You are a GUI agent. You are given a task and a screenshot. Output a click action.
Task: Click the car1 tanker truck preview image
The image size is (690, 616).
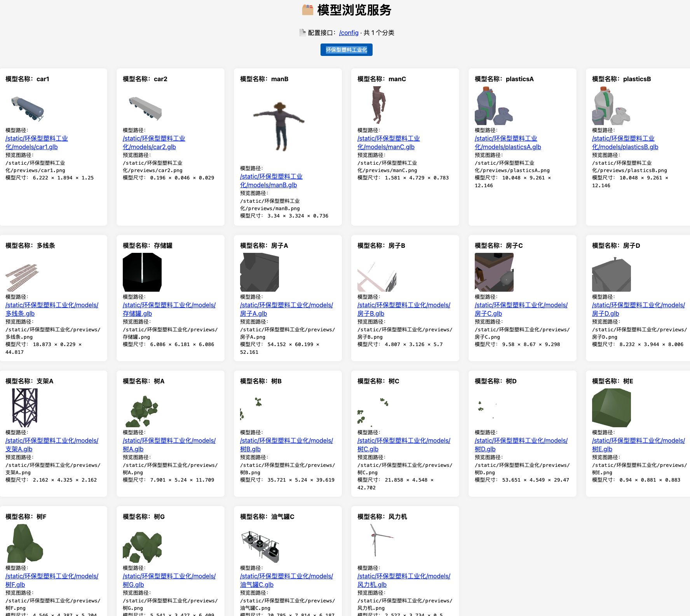[27, 108]
